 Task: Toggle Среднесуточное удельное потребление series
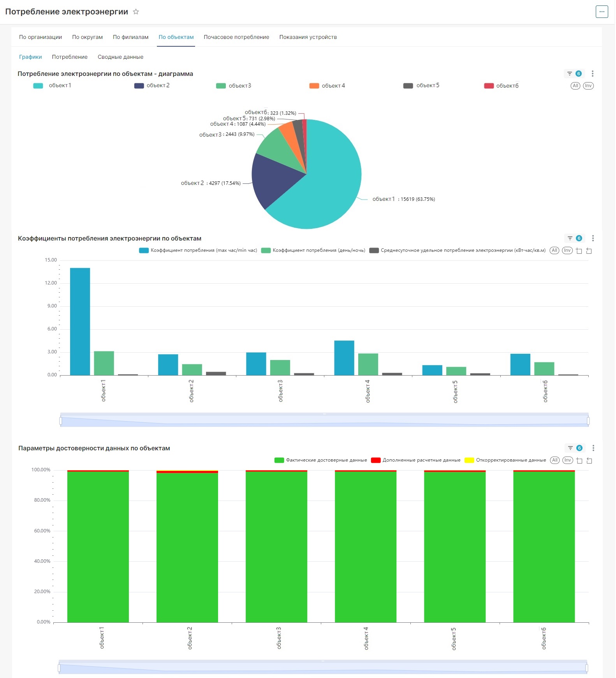point(458,250)
